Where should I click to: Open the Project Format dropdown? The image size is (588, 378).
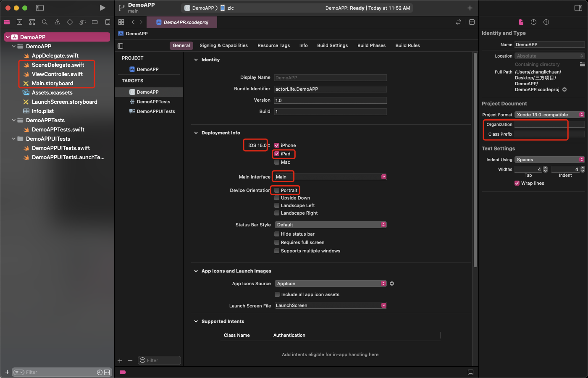point(549,115)
